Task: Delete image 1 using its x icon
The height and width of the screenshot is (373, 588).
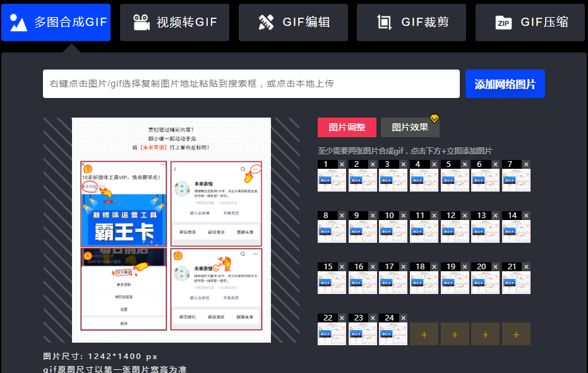Action: click(340, 164)
